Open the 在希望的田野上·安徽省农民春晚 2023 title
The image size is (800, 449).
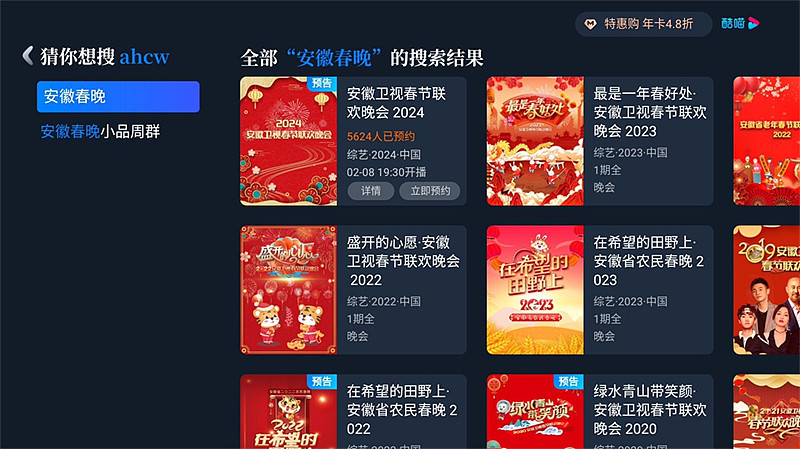[x=649, y=261]
